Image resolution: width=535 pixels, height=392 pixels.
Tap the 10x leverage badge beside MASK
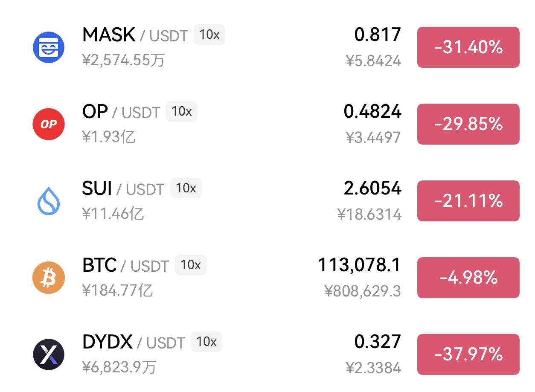[x=209, y=35]
